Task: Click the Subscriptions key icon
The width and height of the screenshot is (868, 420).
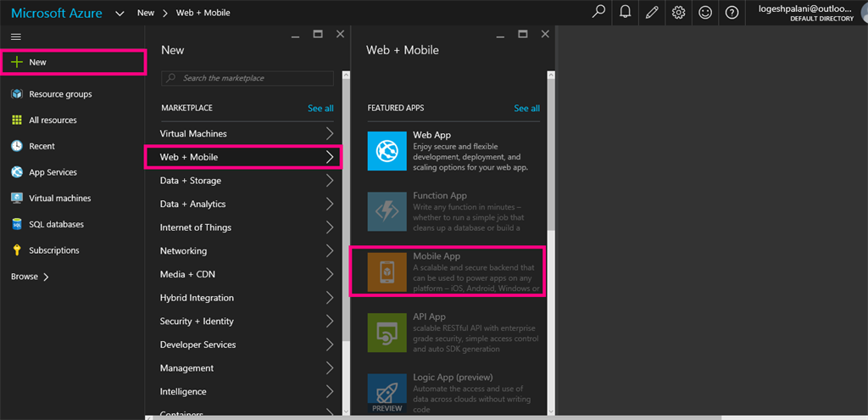Action: tap(17, 250)
